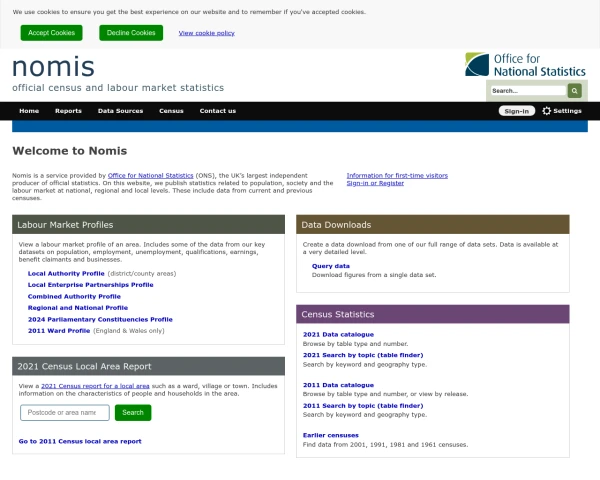Open the Census menu

click(171, 111)
